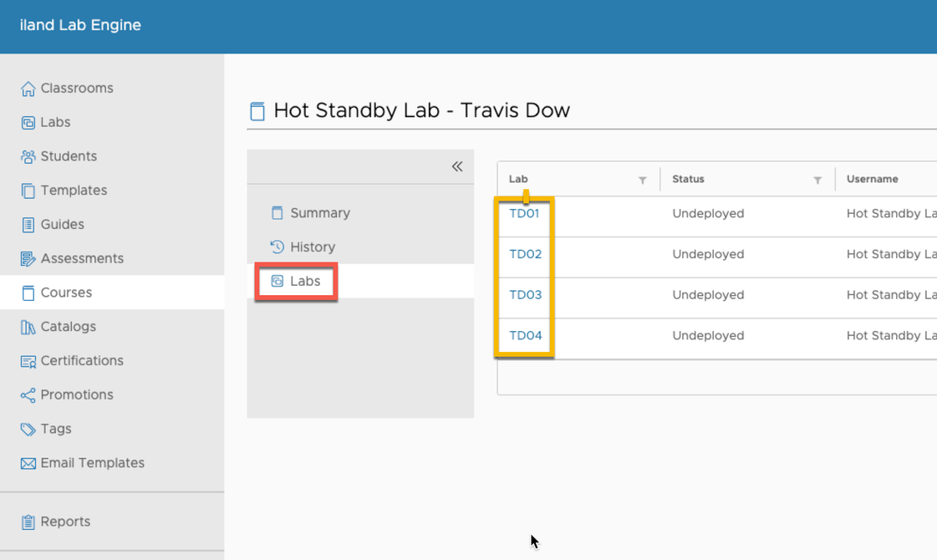Click the Email Templates envelope icon

click(x=28, y=463)
